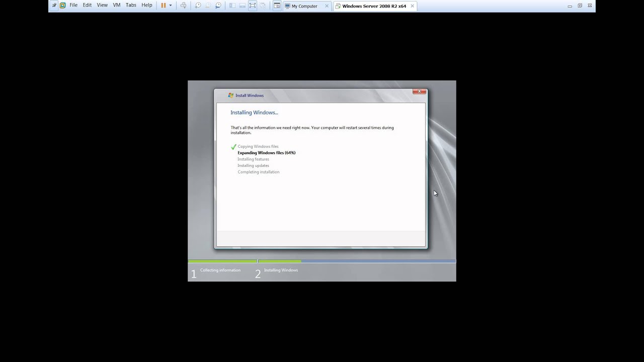This screenshot has width=644, height=362.
Task: Click the 'Installing Windows...' heading
Action: click(x=254, y=113)
